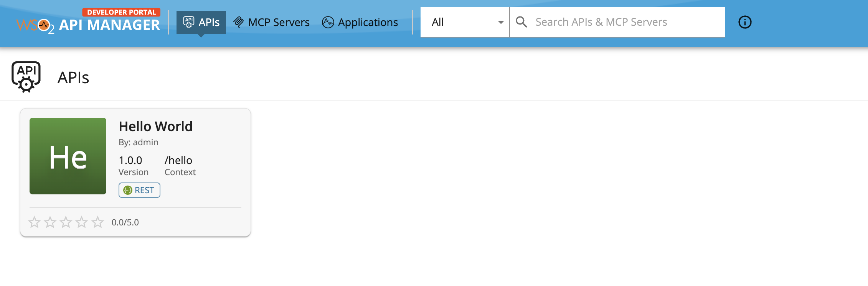
Task: Rate Hello World five stars
Action: point(98,222)
